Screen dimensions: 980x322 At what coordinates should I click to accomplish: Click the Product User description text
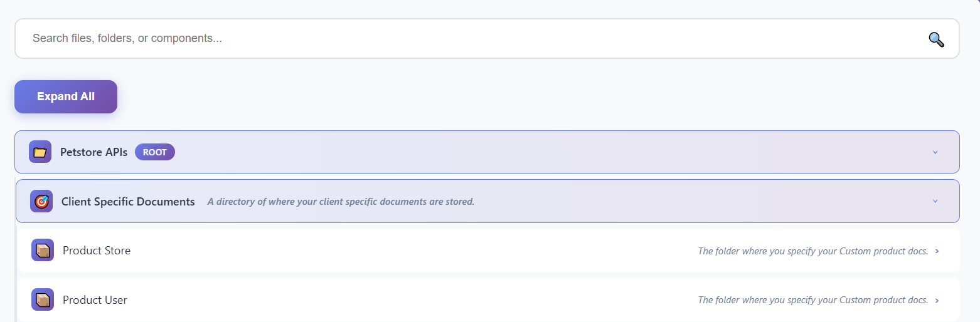pos(812,301)
